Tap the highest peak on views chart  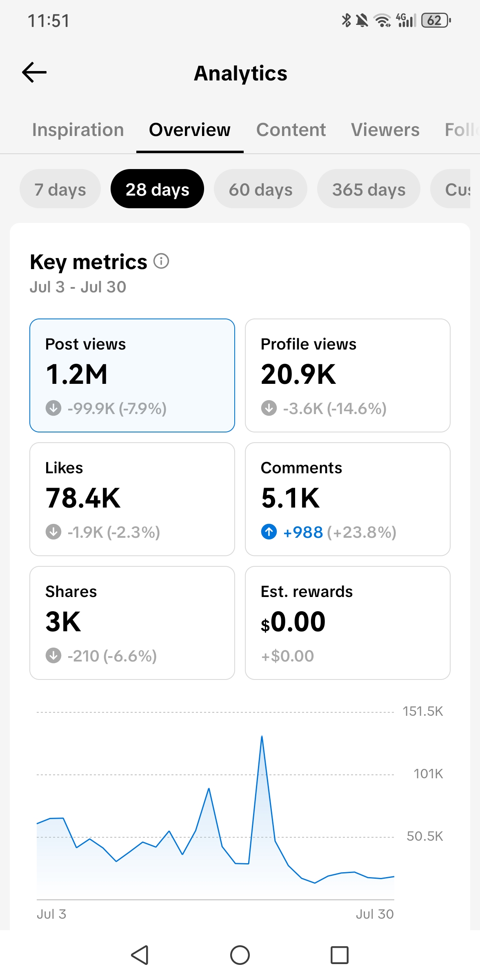(262, 736)
